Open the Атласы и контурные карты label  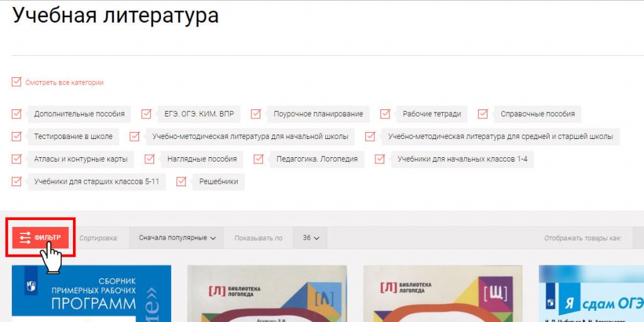click(81, 159)
